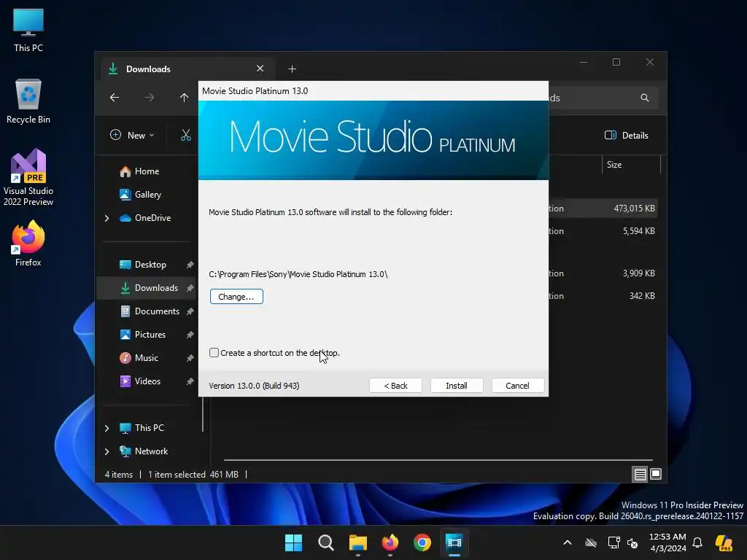Screen dimensions: 747x560
Task: Click the OneDrive tray icon
Action: [x=591, y=542]
